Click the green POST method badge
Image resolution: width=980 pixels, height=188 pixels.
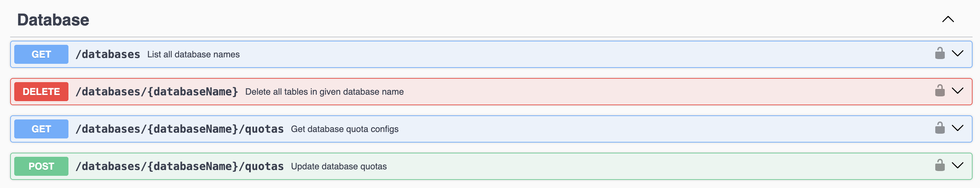coord(41,166)
